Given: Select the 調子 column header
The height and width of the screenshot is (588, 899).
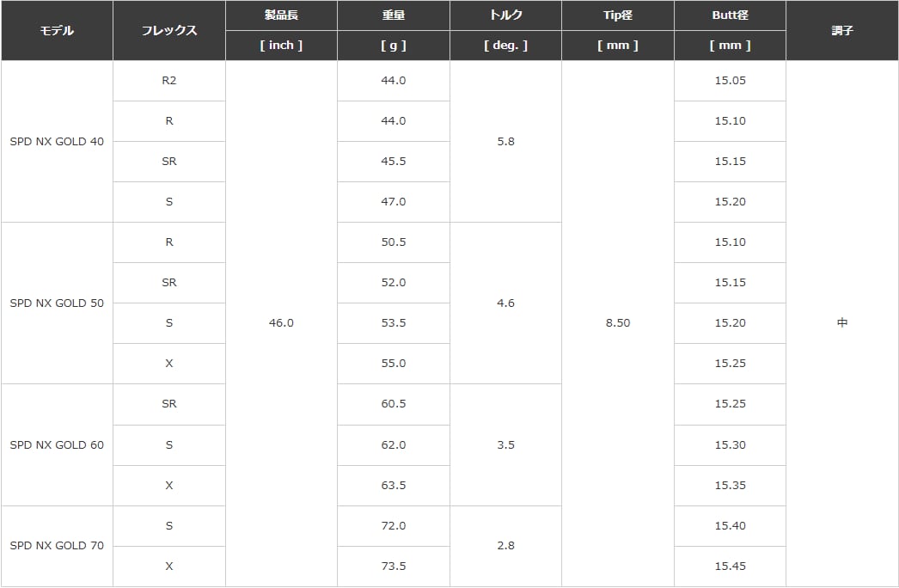Looking at the screenshot, I should 842,30.
